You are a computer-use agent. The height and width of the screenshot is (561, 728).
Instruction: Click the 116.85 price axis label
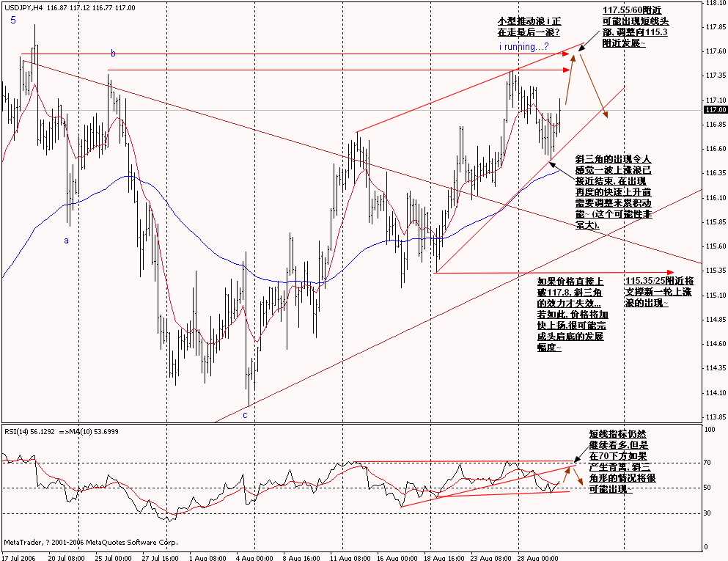click(x=716, y=125)
